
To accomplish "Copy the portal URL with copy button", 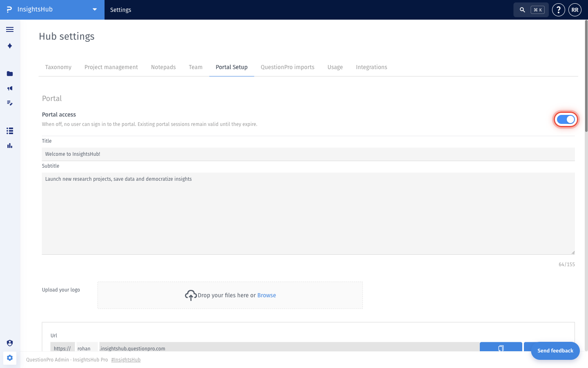I will 501,347.
